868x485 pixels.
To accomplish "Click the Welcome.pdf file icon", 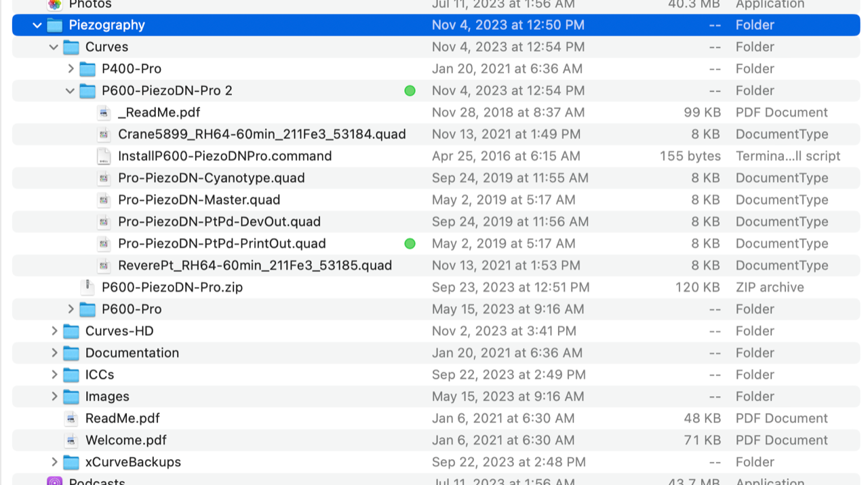I will point(71,440).
